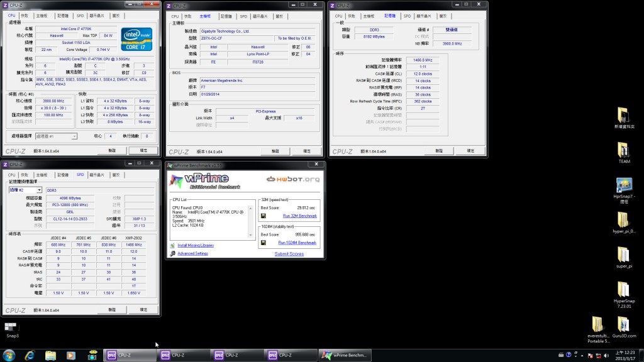The height and width of the screenshot is (362, 644).
Task: Switch to the 記憶體 tab in the processor window
Action: tap(63, 16)
